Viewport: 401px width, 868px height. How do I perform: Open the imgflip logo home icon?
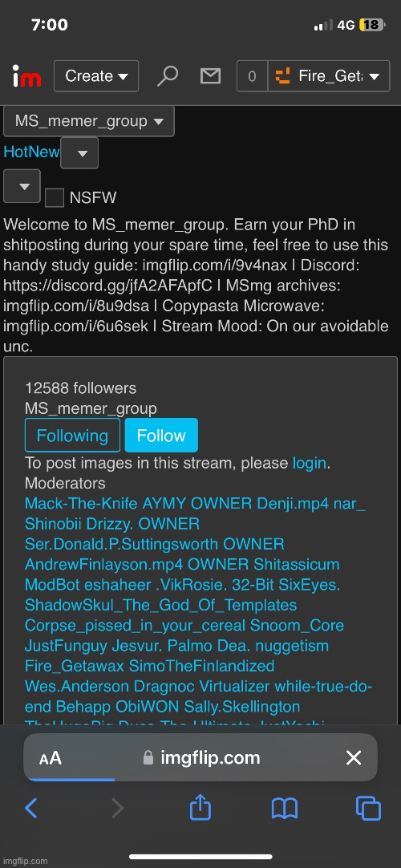[x=26, y=76]
